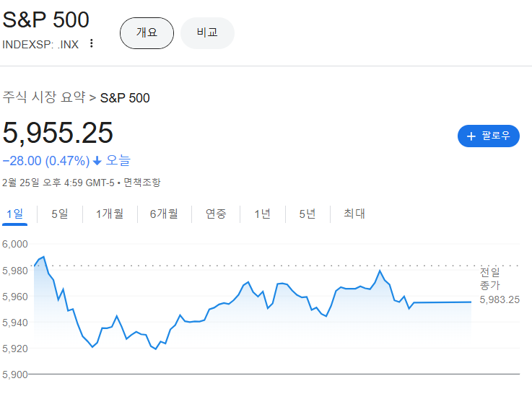532x394 pixels.
Task: Click the plus icon in the 팔로우 button
Action: pos(471,136)
